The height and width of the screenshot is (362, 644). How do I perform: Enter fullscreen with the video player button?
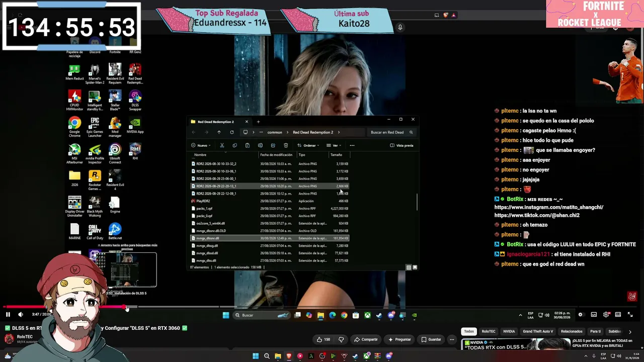point(630,315)
